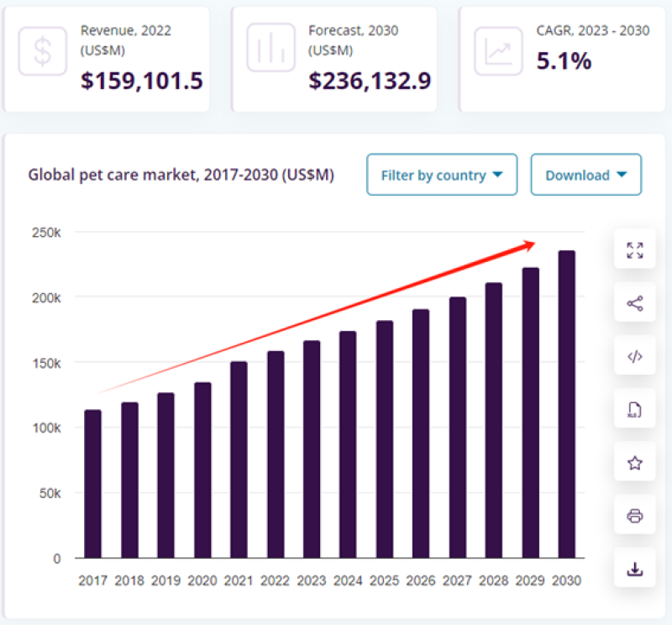This screenshot has height=625, width=672.
Task: Bookmark the chart with the star icon
Action: [635, 462]
